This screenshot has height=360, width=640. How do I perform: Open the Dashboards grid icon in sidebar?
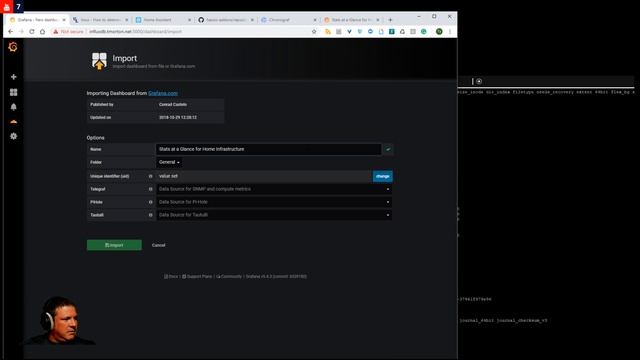tap(13, 92)
